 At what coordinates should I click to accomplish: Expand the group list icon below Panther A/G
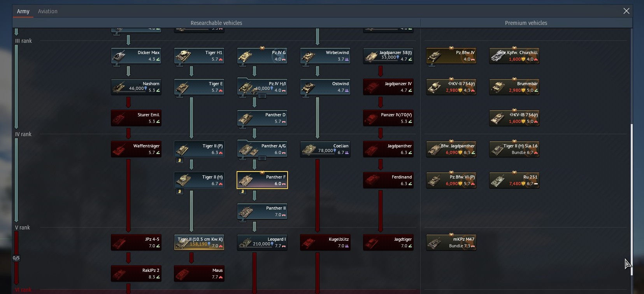click(x=262, y=158)
